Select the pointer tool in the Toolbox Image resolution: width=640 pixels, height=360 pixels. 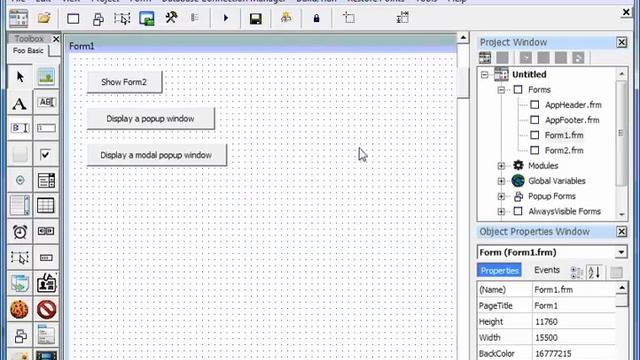click(x=20, y=76)
